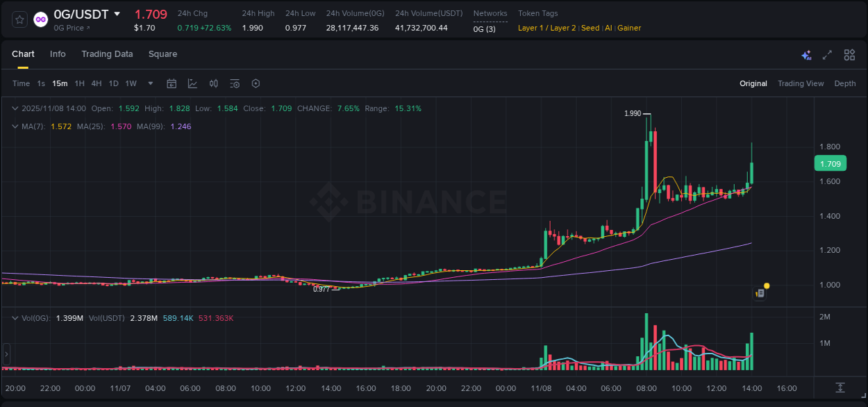Switch to the Depth chart view

point(844,83)
